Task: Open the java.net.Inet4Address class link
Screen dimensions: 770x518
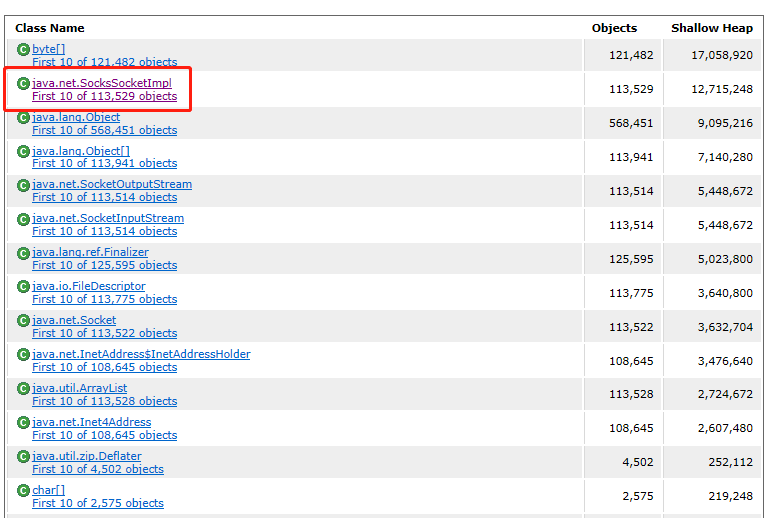Action: [91, 422]
